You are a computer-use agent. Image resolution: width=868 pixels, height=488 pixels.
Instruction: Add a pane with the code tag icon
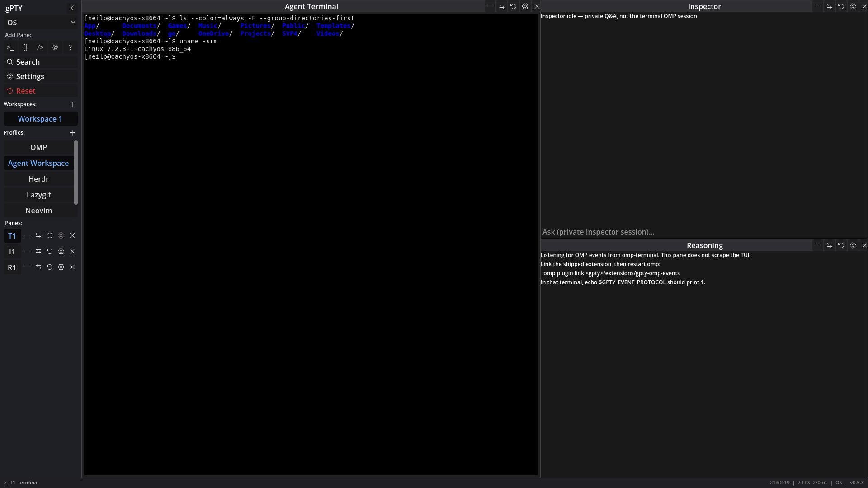(x=40, y=47)
